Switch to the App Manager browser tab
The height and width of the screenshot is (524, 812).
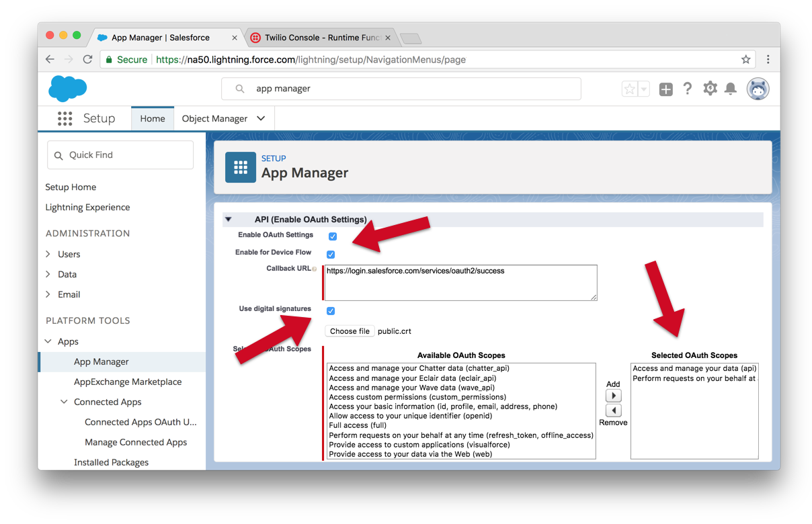[167, 38]
